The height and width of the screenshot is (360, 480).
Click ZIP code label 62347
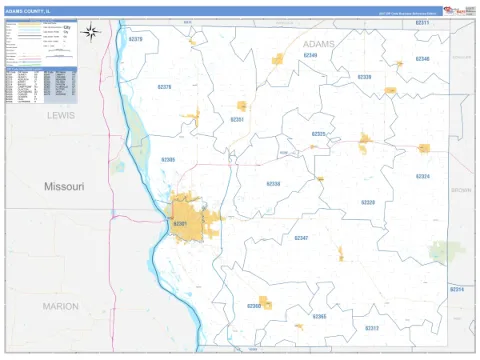click(301, 238)
